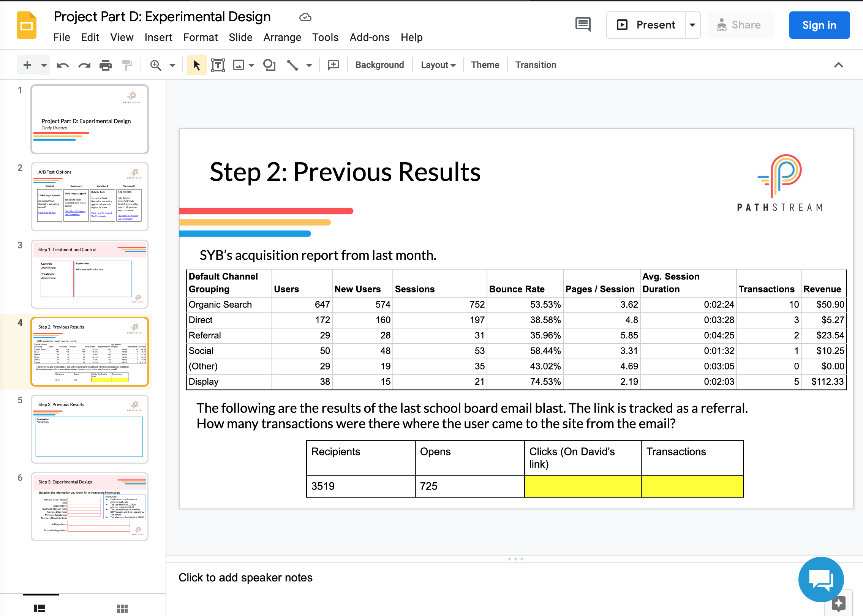Open the Add-ons menu
This screenshot has width=863, height=616.
point(370,37)
